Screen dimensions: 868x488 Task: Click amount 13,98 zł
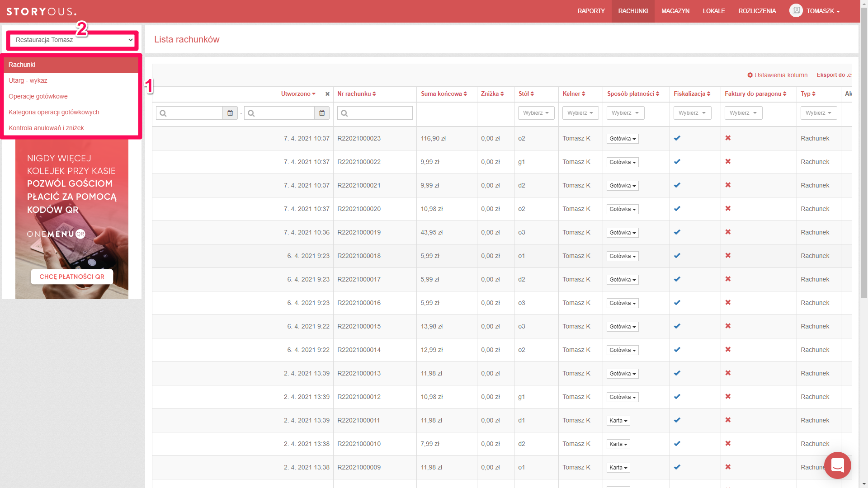[x=432, y=326]
